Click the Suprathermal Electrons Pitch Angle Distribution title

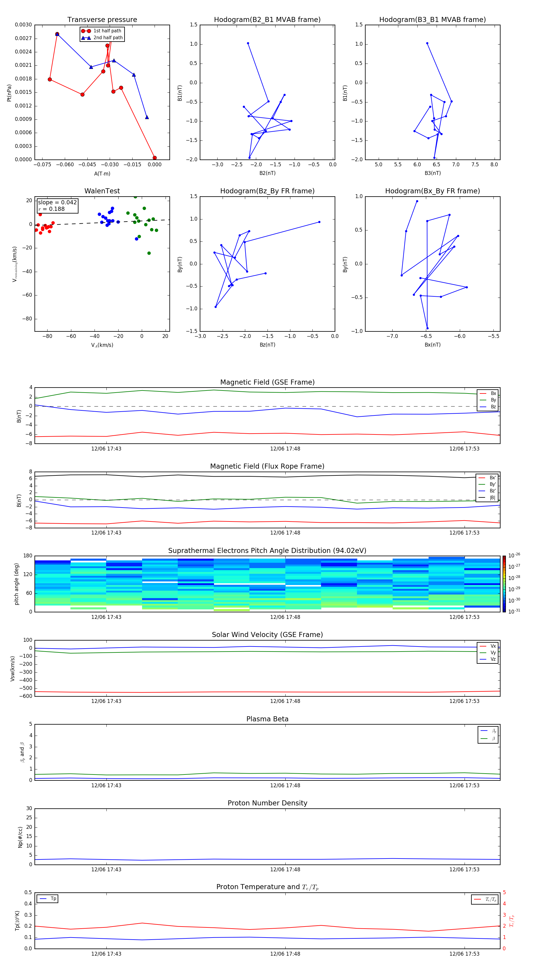267,551
